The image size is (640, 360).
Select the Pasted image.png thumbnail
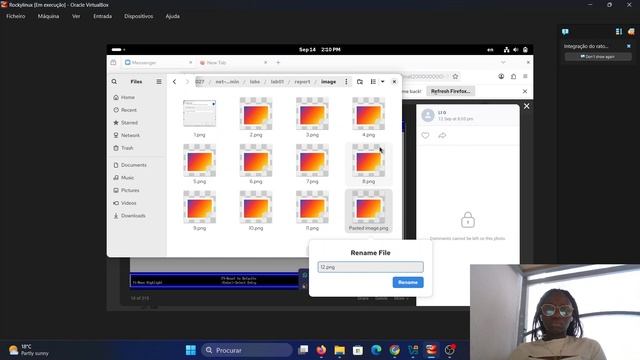pyautogui.click(x=369, y=207)
